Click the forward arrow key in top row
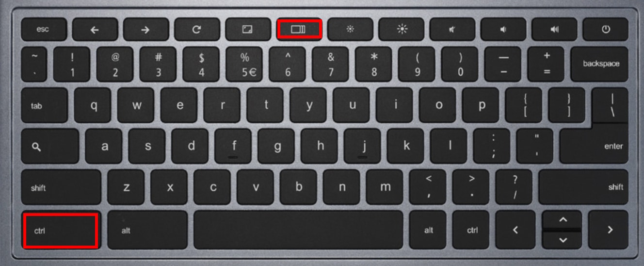The image size is (644, 266). pyautogui.click(x=145, y=30)
